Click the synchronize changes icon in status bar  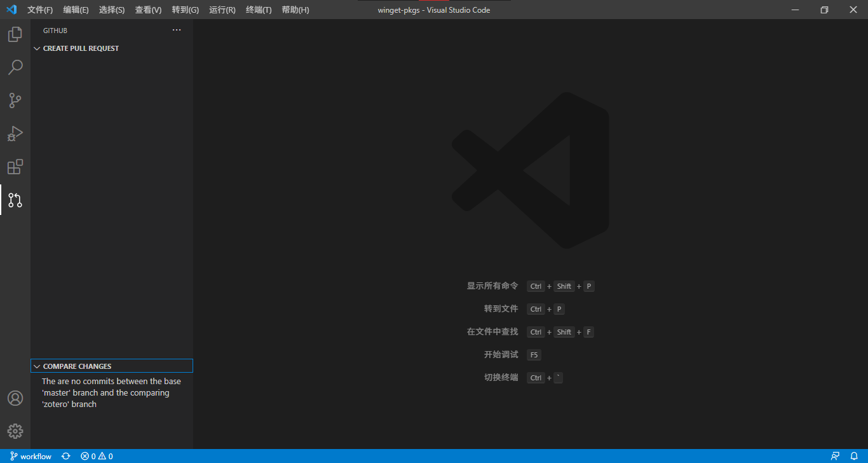pos(65,455)
